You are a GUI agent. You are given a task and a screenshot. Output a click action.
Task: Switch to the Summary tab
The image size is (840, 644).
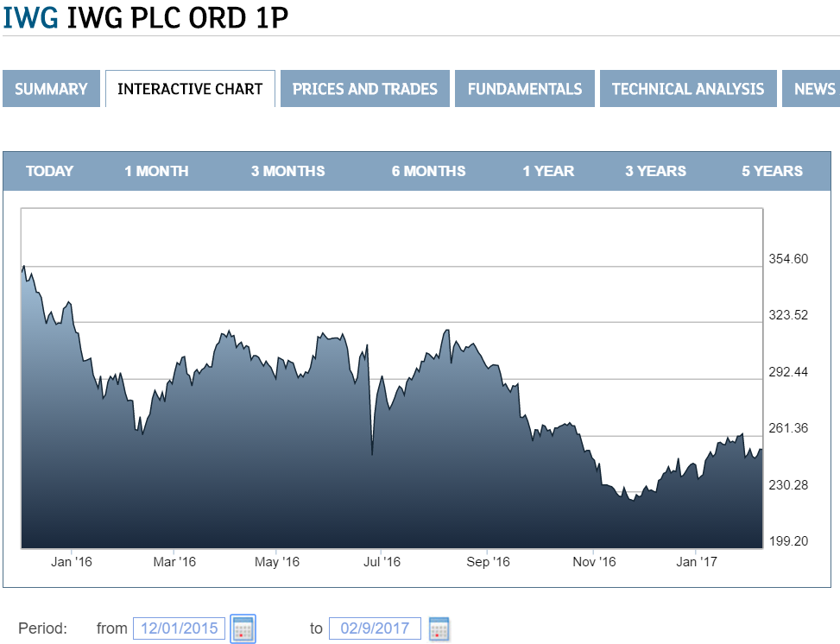pos(51,89)
